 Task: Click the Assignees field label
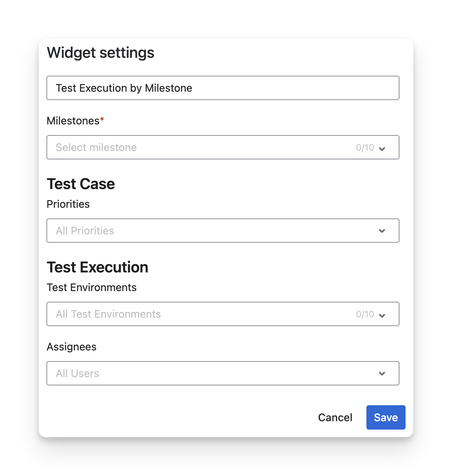(x=72, y=347)
